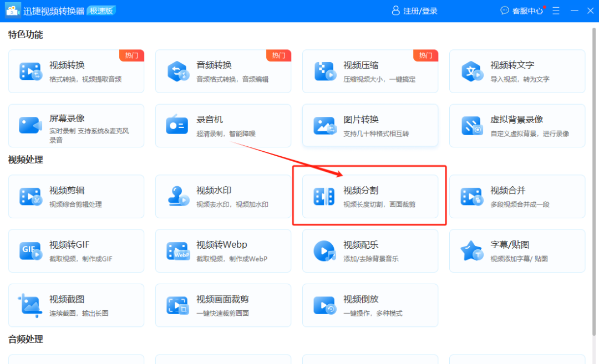
Task: Select the 视频水印 watermark stamp icon
Action: [x=178, y=196]
